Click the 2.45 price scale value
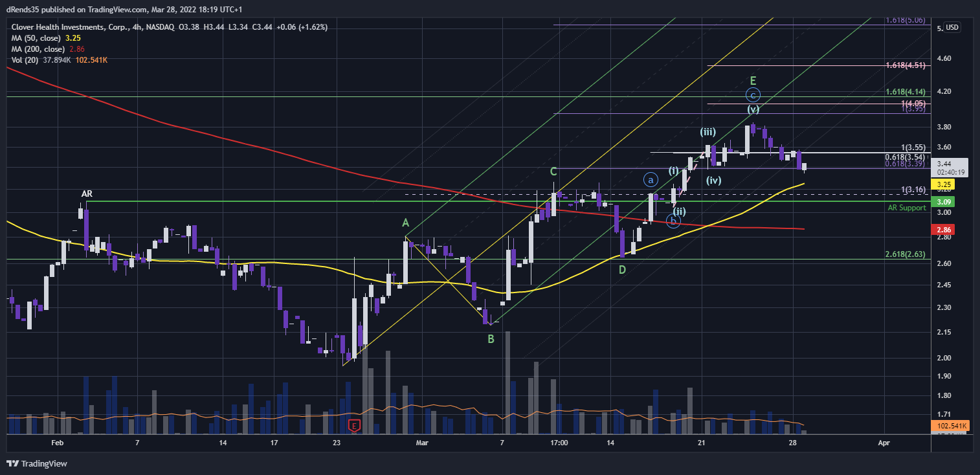The height and width of the screenshot is (475, 980). click(x=942, y=285)
